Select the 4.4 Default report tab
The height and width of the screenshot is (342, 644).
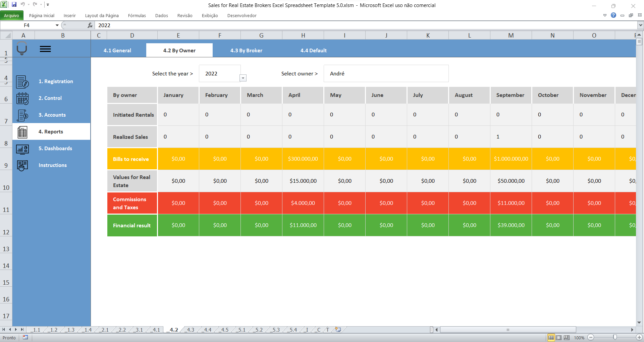click(x=313, y=50)
